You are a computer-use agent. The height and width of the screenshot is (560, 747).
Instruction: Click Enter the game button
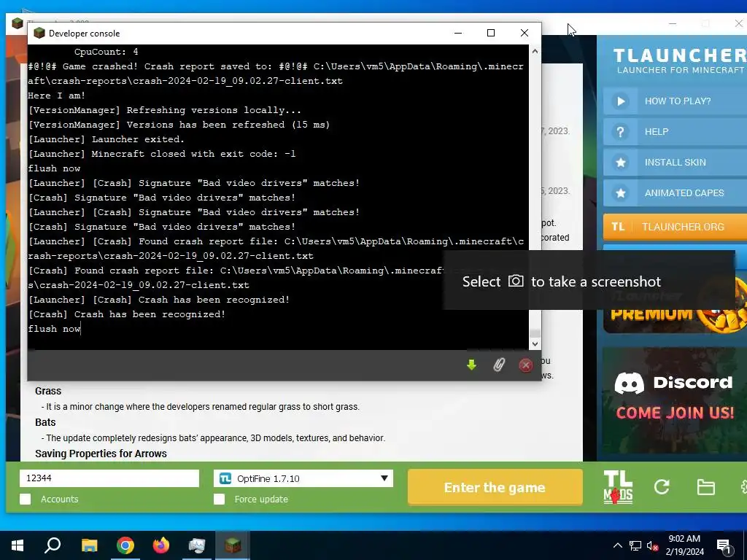495,487
